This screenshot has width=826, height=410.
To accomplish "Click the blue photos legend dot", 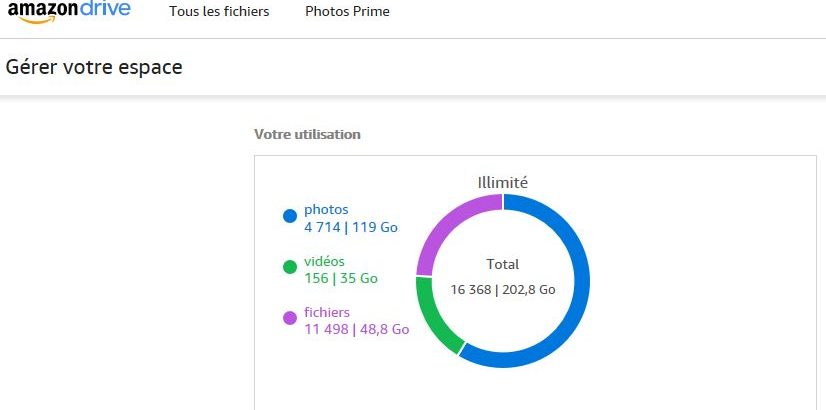I will pyautogui.click(x=290, y=216).
